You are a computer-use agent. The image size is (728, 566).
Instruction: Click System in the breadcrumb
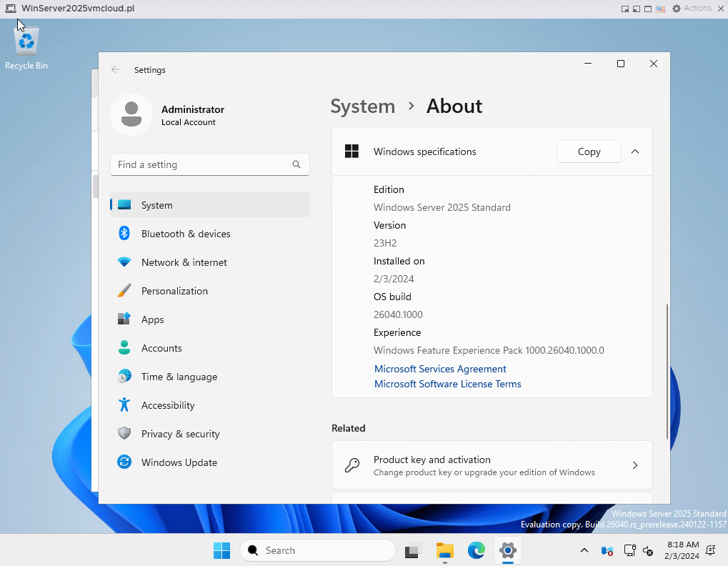pos(362,106)
